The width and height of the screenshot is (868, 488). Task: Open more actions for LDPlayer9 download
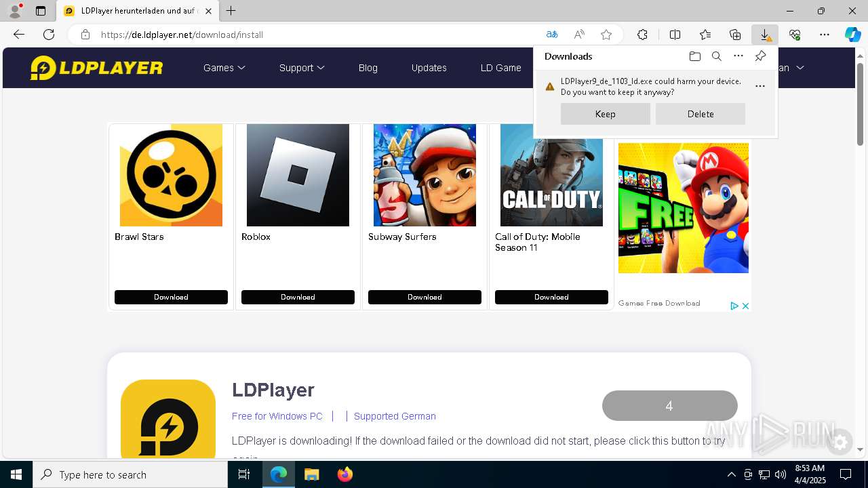(760, 86)
